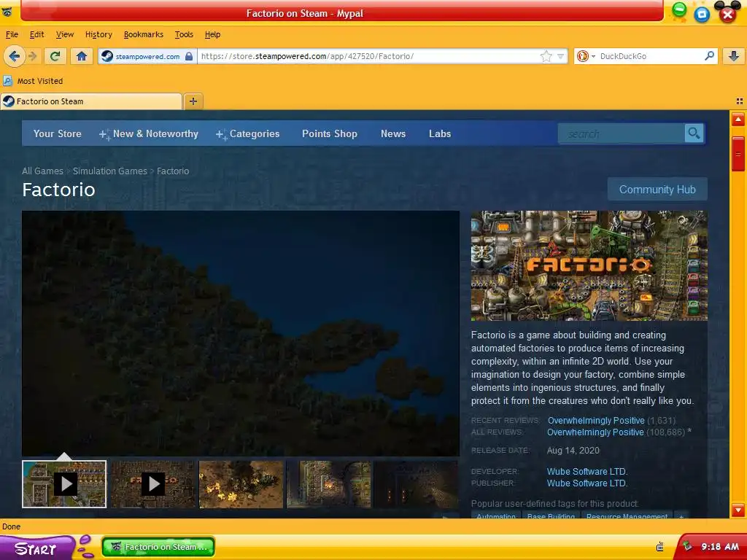The image size is (747, 560).
Task: Go back with the browser back arrow
Action: (x=14, y=56)
